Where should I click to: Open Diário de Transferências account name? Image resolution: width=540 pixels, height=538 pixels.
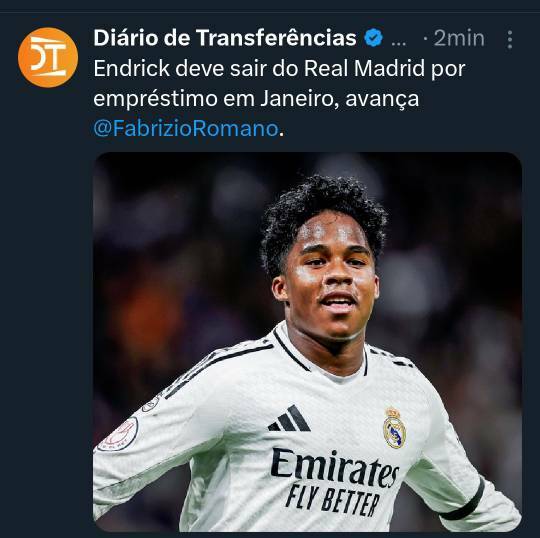point(225,38)
